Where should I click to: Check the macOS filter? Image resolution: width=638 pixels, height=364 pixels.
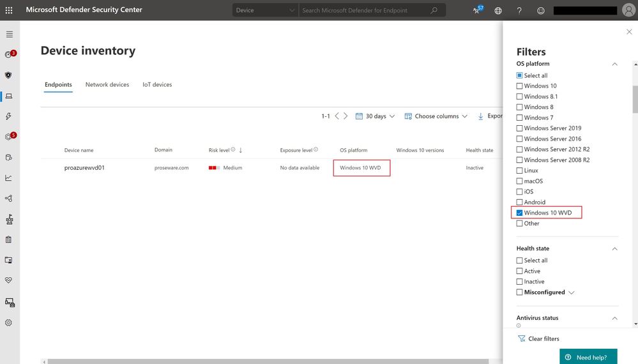(519, 181)
